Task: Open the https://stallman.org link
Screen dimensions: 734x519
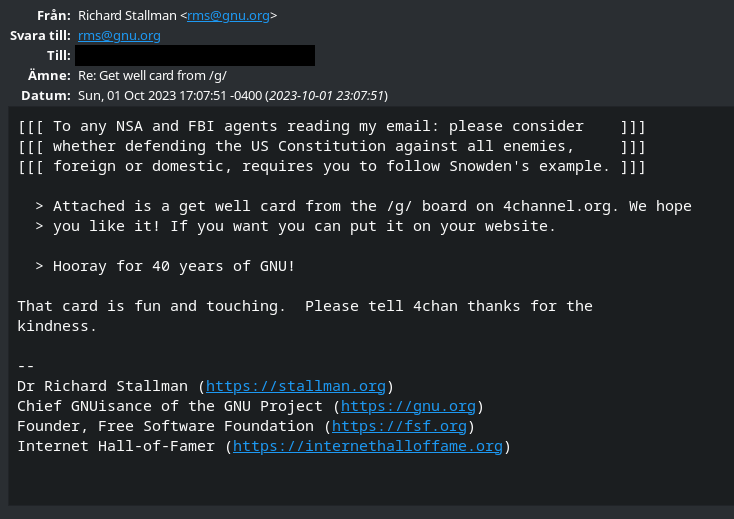Action: (297, 386)
